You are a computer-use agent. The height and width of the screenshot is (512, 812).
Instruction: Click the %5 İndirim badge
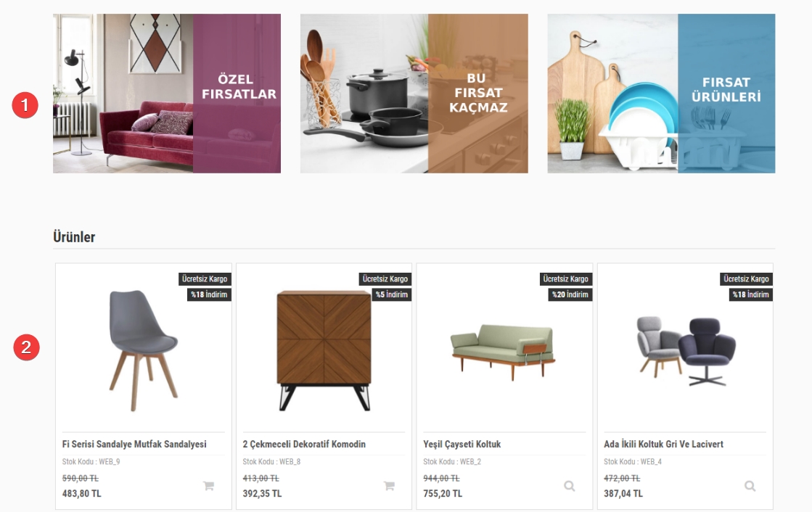coord(392,294)
